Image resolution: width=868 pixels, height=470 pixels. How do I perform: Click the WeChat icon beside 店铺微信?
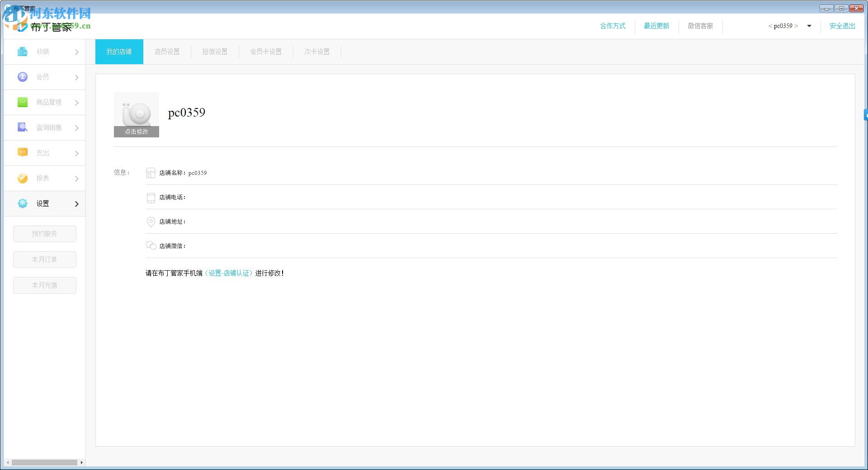[151, 245]
